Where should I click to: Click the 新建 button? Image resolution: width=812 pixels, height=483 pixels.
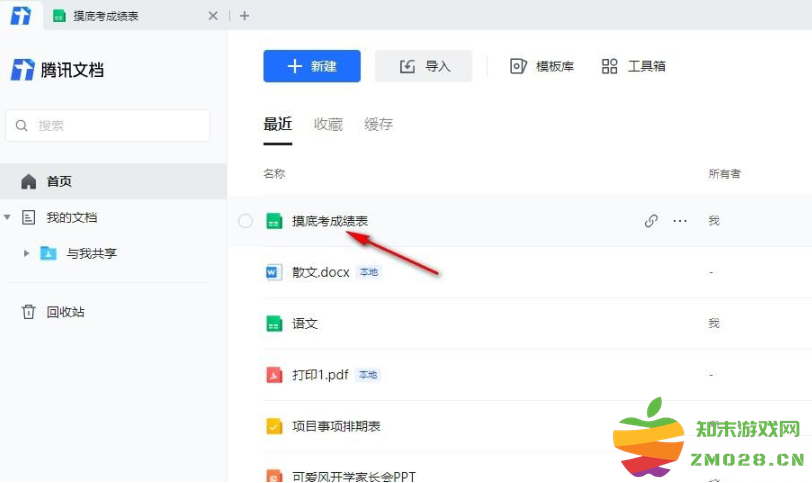click(x=311, y=66)
